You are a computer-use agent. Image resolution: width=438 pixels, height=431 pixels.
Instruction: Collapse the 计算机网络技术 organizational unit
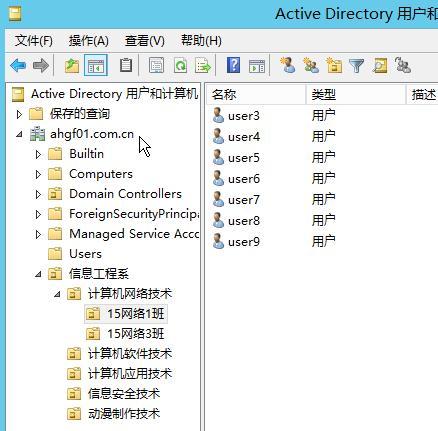click(x=58, y=294)
